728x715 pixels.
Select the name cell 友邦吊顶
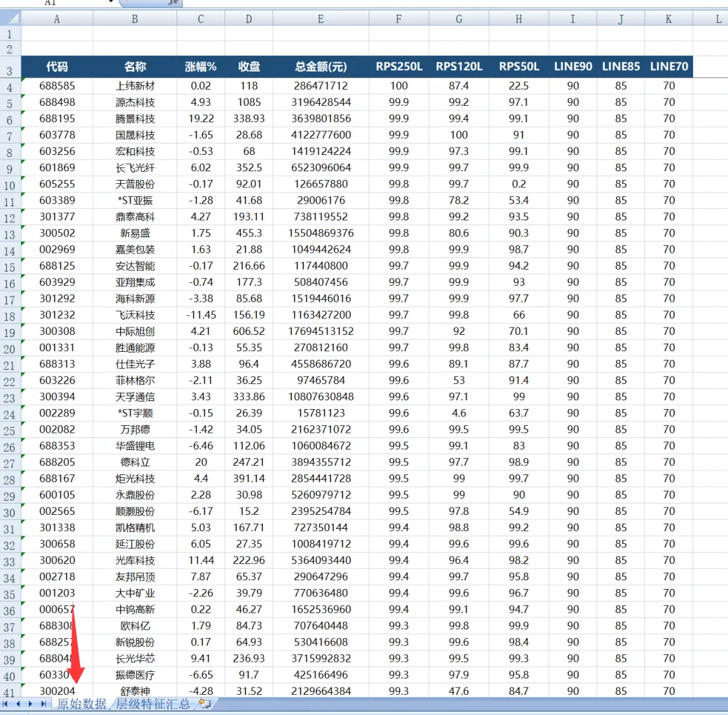(x=135, y=577)
